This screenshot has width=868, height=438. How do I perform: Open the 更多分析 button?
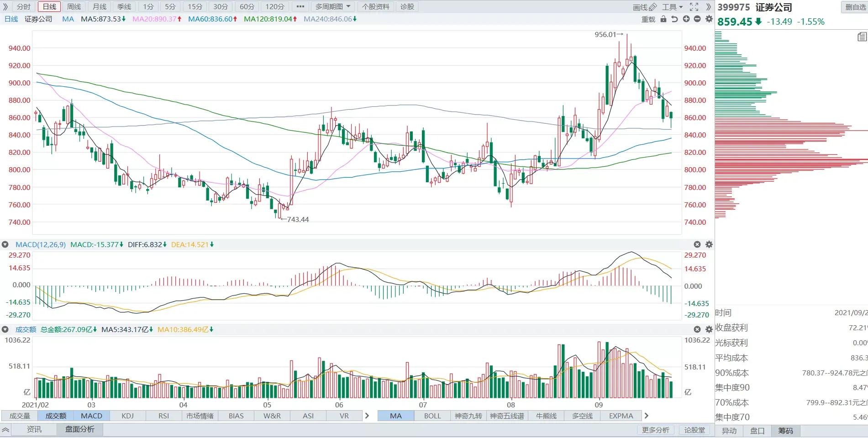[656, 430]
